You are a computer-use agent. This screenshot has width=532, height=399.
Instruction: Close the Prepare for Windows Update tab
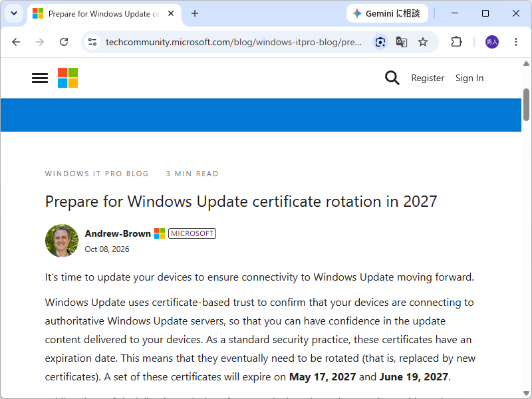click(171, 13)
